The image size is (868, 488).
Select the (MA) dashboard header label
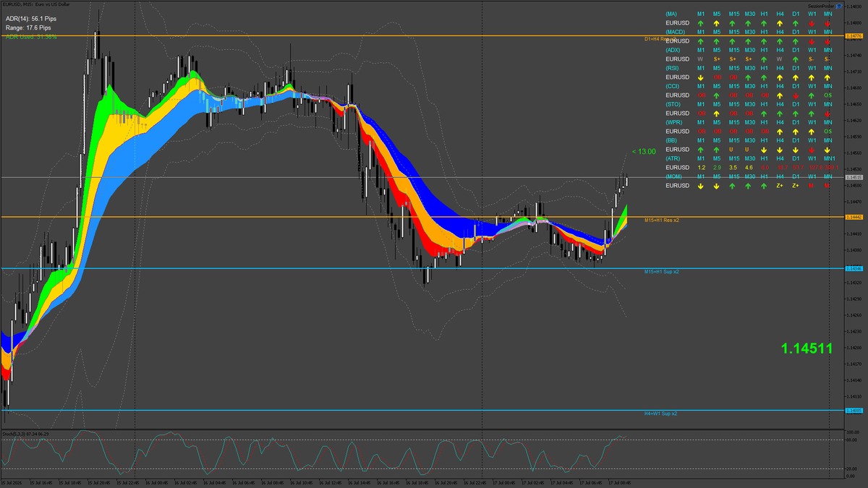coord(671,14)
